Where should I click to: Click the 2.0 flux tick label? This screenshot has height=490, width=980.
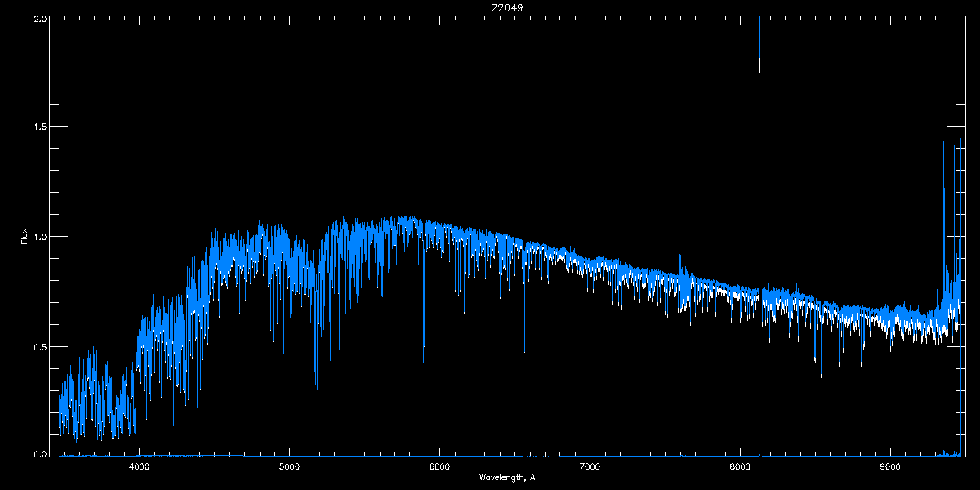40,18
